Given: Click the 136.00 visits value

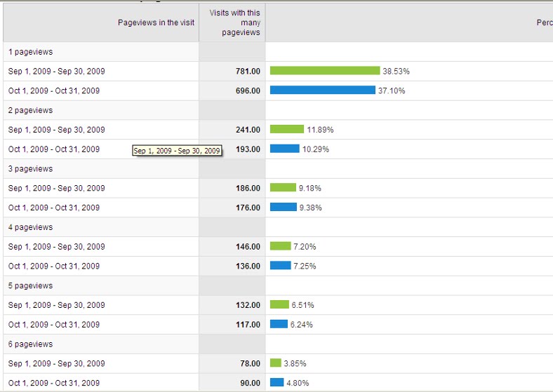Looking at the screenshot, I should [x=248, y=266].
